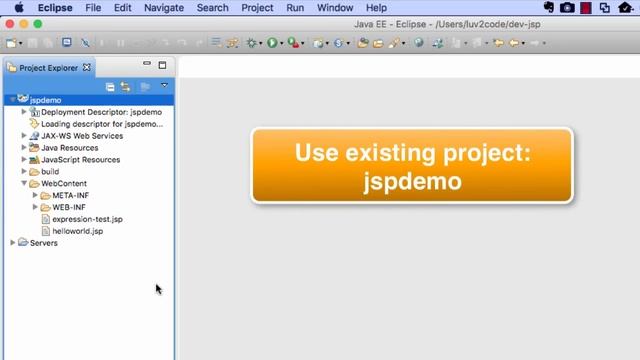Open the Eclipse application menu

(x=55, y=8)
